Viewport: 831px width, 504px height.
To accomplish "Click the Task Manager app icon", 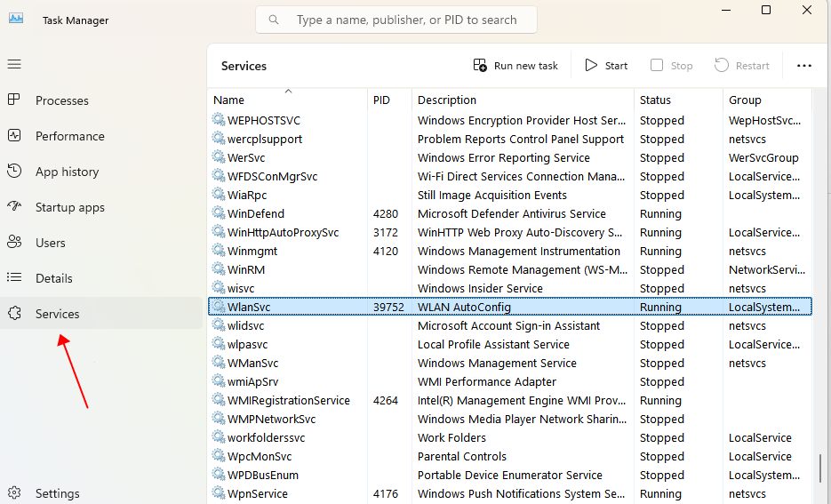I will [x=16, y=19].
